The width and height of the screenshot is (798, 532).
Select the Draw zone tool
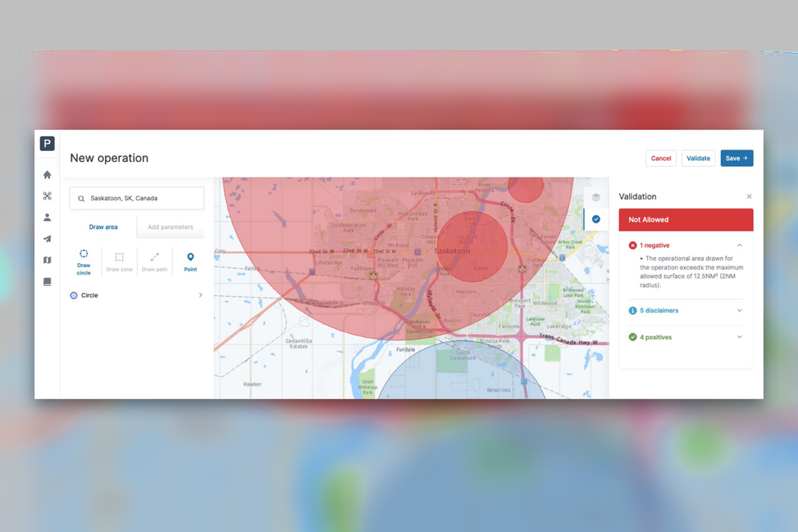click(x=119, y=262)
